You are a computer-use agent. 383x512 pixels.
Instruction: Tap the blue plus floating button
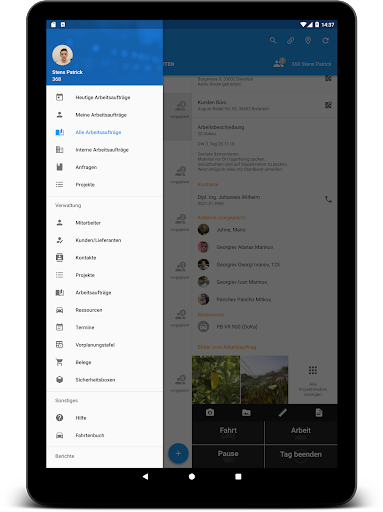tap(178, 453)
